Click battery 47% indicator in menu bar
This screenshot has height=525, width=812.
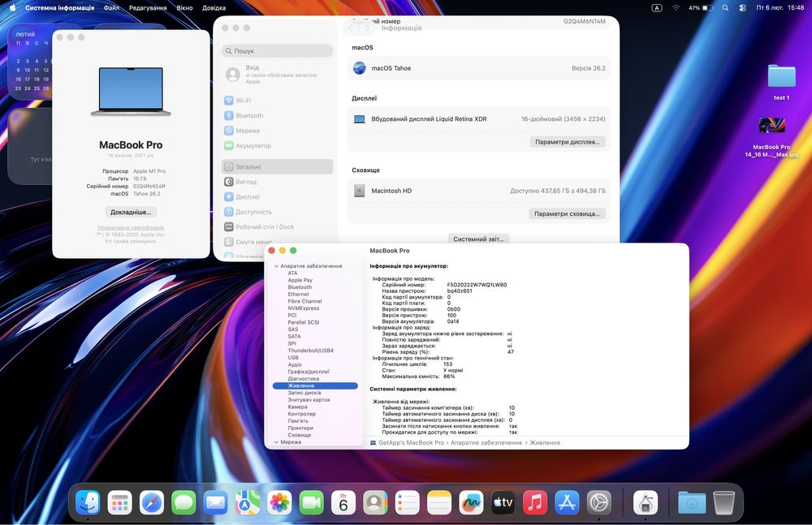coord(702,8)
